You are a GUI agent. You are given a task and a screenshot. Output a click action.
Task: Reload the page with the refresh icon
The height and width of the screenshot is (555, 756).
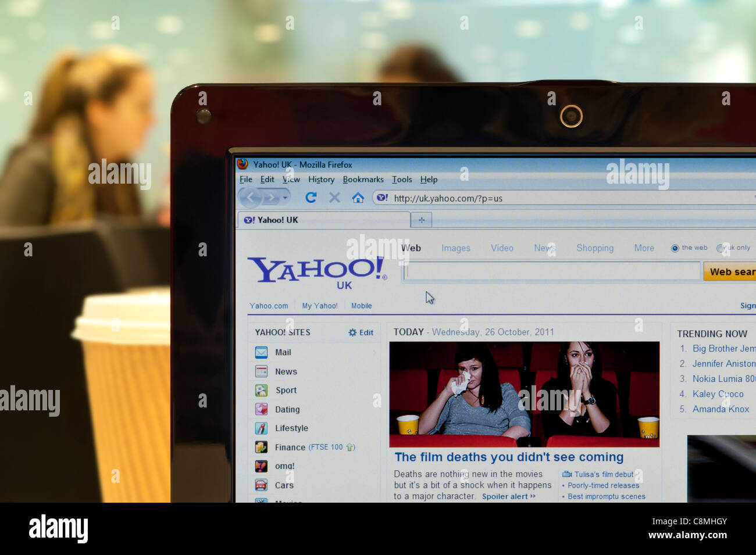(311, 198)
